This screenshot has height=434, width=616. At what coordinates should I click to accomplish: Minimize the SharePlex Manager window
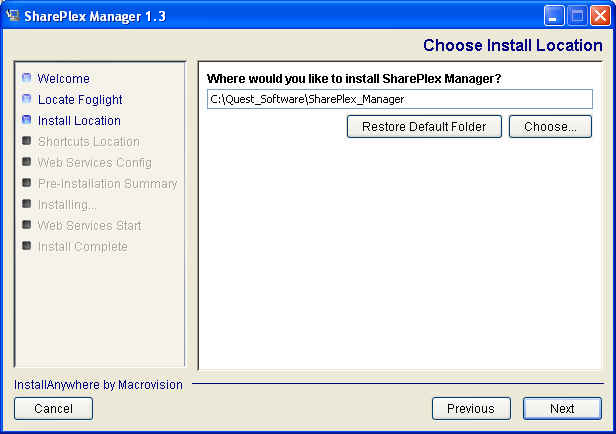click(554, 16)
